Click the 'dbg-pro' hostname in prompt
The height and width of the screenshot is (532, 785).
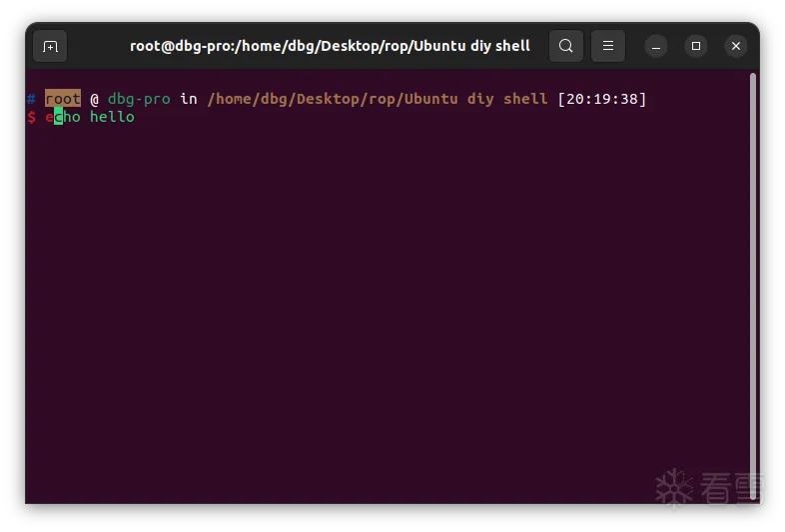coord(139,99)
